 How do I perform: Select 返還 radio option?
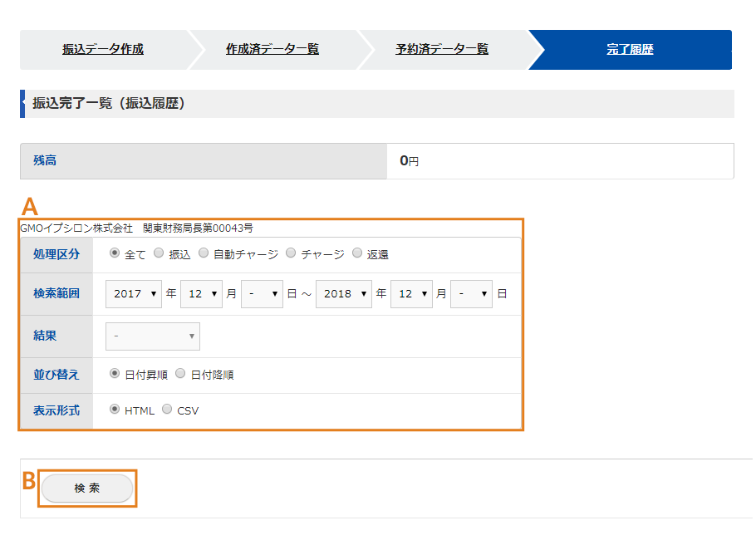tap(357, 253)
